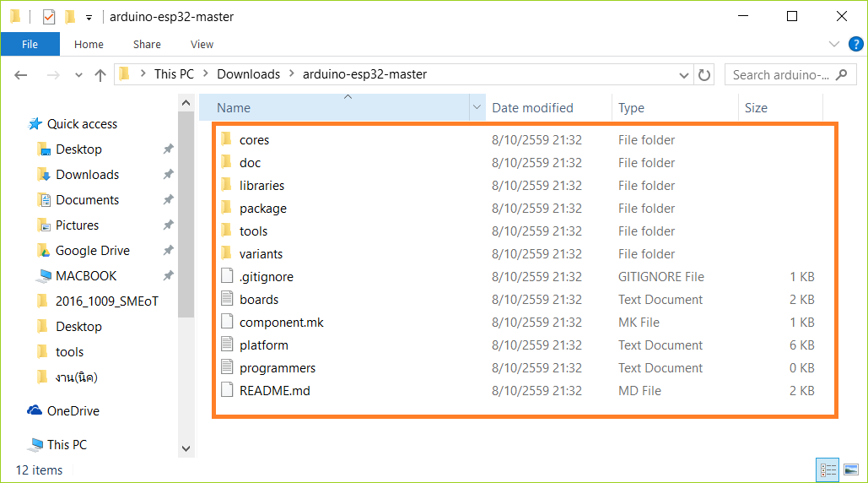Open the Share ribbon tab
This screenshot has width=868, height=483.
pos(147,44)
